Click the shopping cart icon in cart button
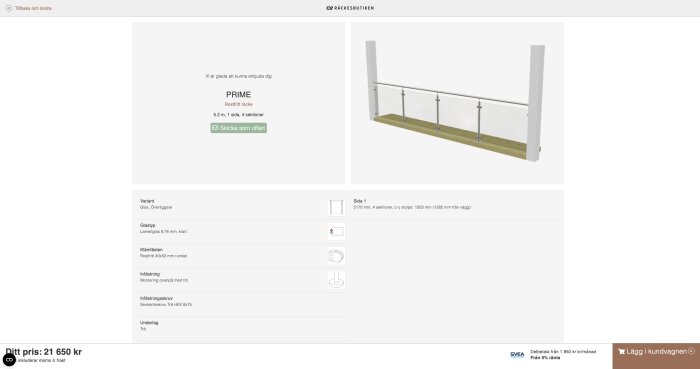Image resolution: width=700 pixels, height=369 pixels. (x=621, y=352)
